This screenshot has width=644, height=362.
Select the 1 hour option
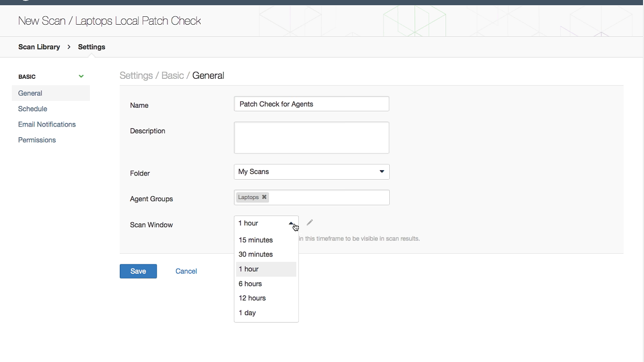point(249,269)
